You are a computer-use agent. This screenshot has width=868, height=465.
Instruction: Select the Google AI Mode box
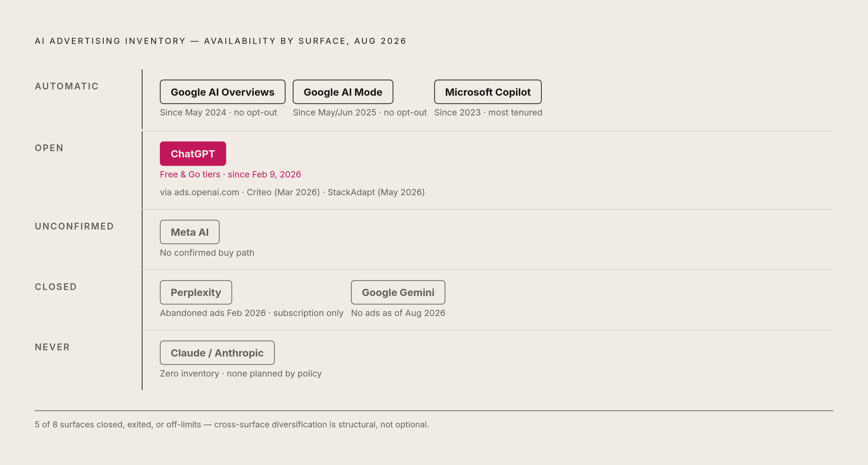pyautogui.click(x=343, y=92)
